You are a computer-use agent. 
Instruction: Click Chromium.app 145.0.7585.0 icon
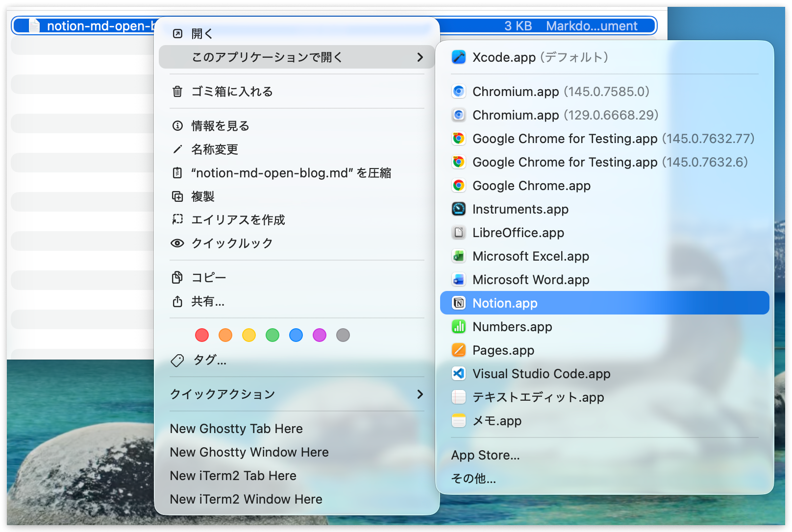(459, 92)
